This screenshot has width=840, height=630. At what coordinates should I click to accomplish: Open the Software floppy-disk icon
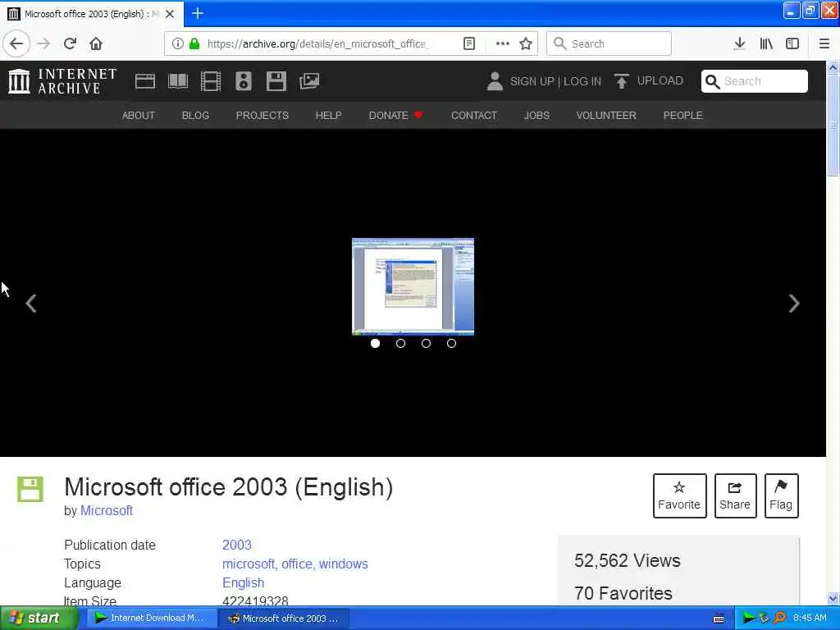pos(276,81)
